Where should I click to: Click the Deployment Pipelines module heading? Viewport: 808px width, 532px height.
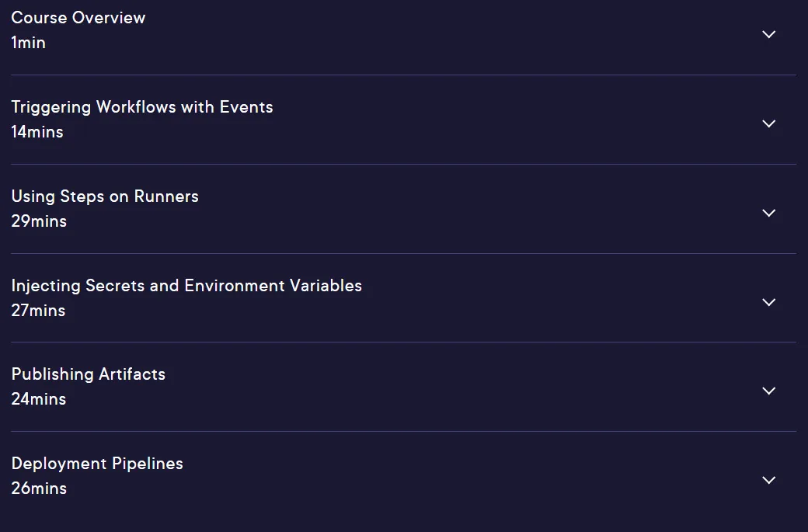pos(97,464)
